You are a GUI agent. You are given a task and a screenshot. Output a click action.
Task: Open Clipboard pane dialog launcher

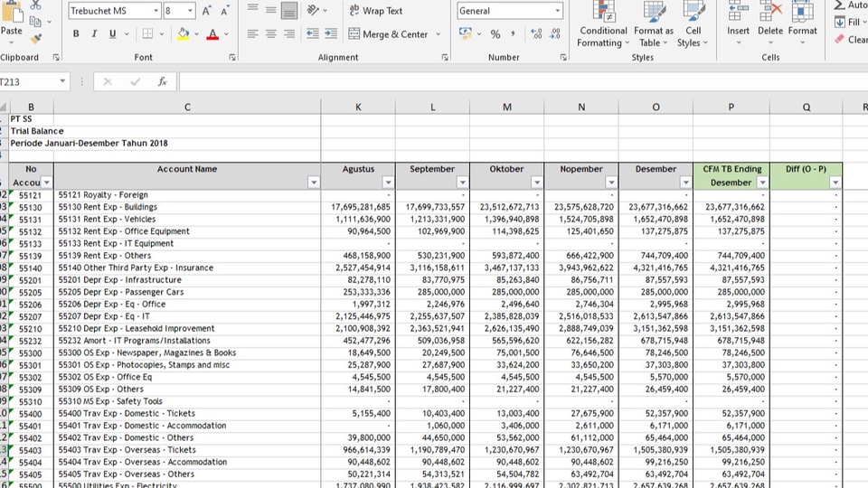click(x=56, y=57)
